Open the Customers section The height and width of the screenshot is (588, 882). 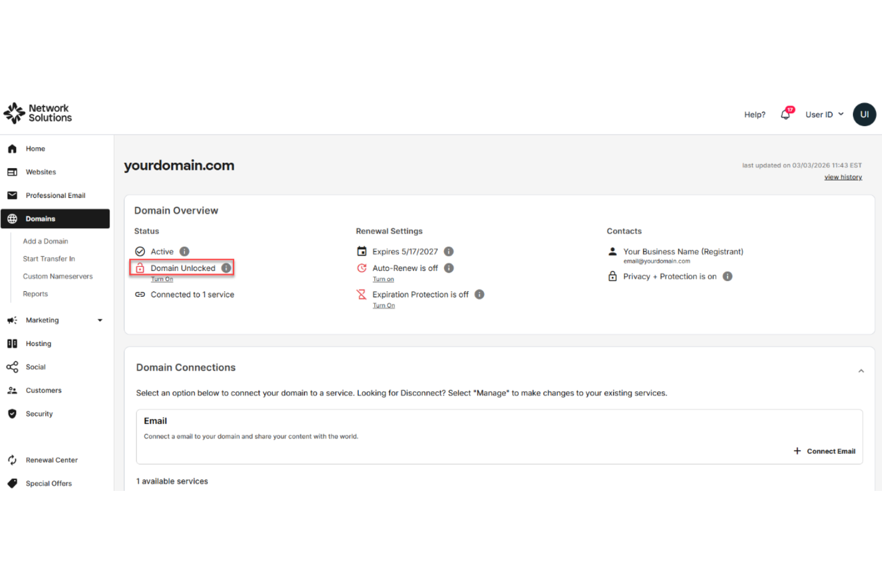(x=44, y=390)
